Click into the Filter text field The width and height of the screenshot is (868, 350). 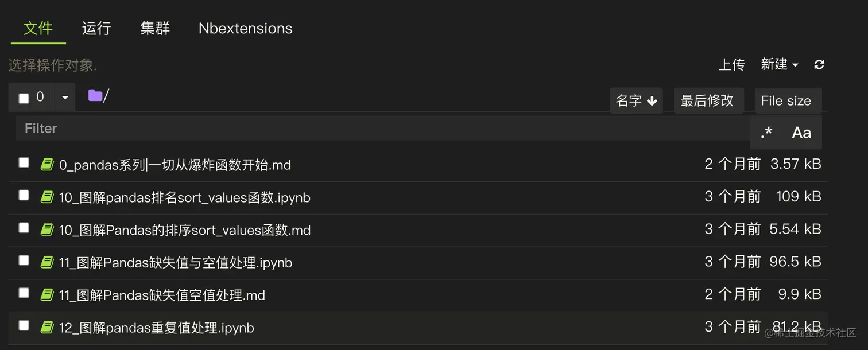(383, 129)
